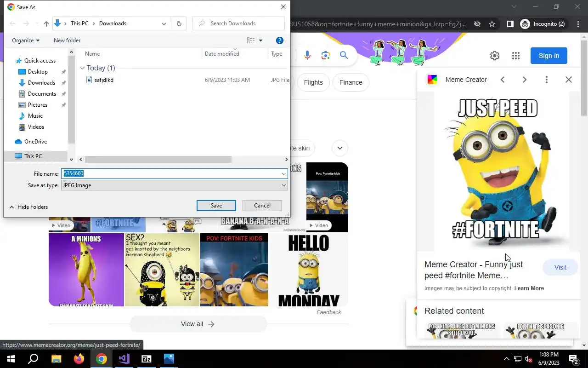Open Pictures in navigation pane
Viewport: 588px width, 368px height.
(38, 105)
